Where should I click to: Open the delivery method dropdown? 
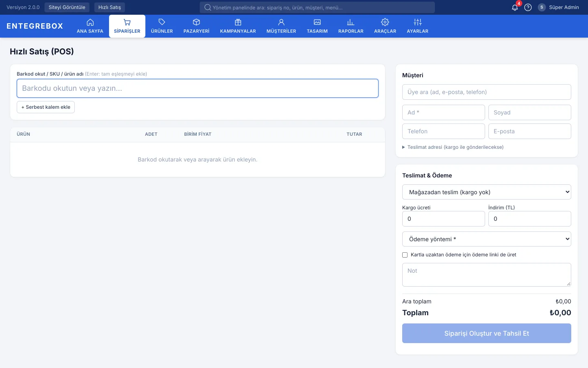click(487, 192)
